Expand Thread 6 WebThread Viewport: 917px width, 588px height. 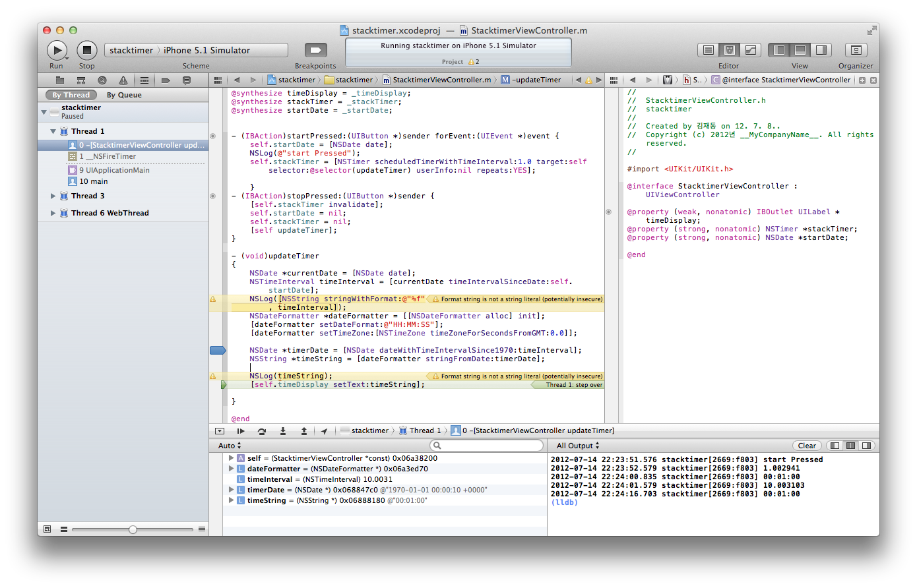point(53,213)
